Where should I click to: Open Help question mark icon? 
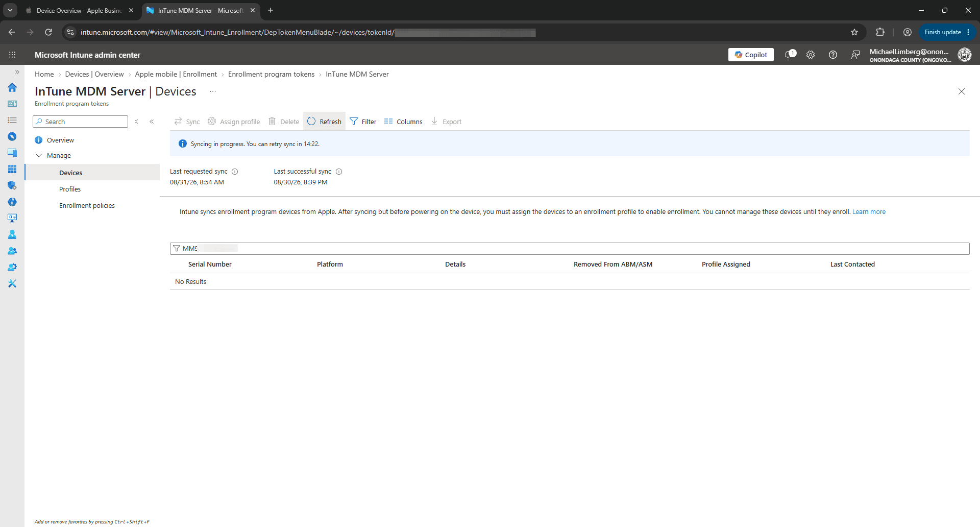833,55
